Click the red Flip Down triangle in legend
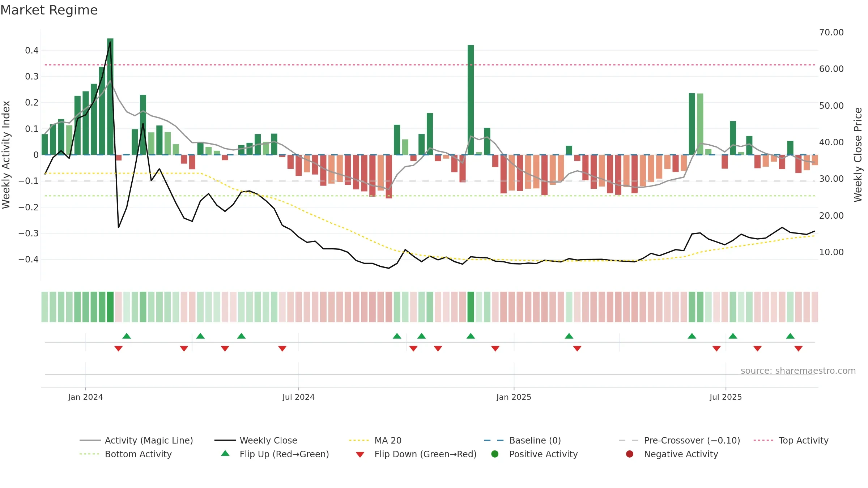 [360, 455]
